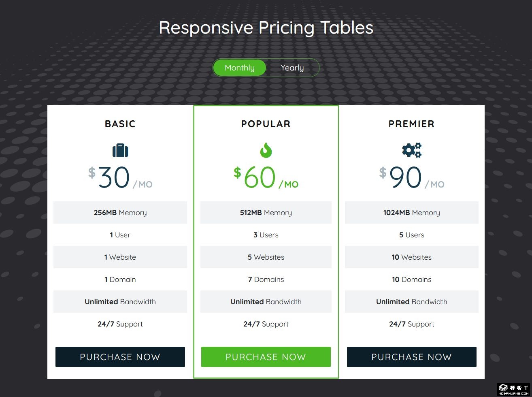Click the gears icon in Premier plan
The image size is (532, 397).
(412, 150)
